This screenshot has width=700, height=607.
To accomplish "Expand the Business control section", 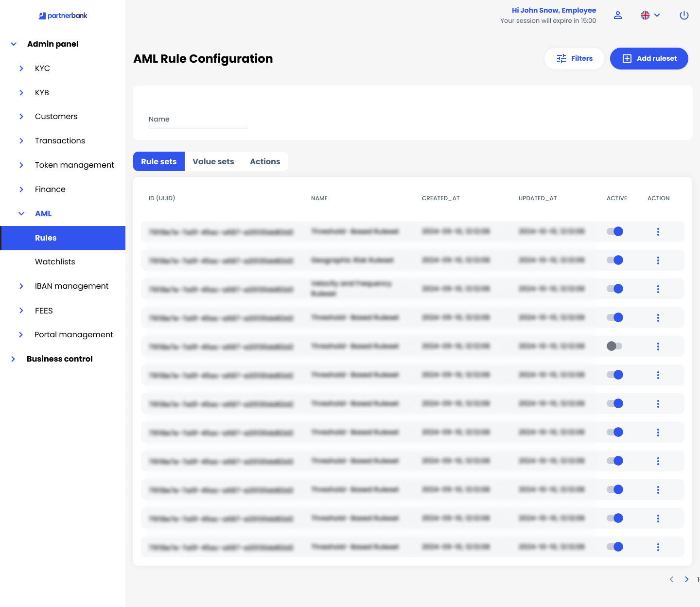I will [59, 359].
